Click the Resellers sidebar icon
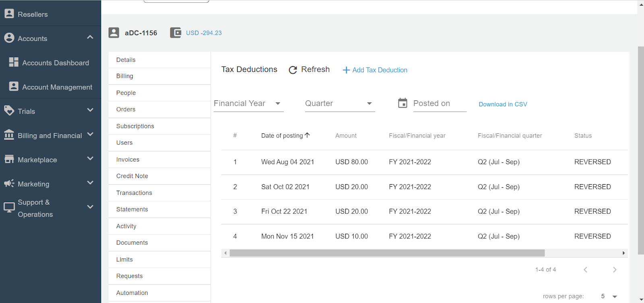Screen dimensions: 644x303 [9, 14]
